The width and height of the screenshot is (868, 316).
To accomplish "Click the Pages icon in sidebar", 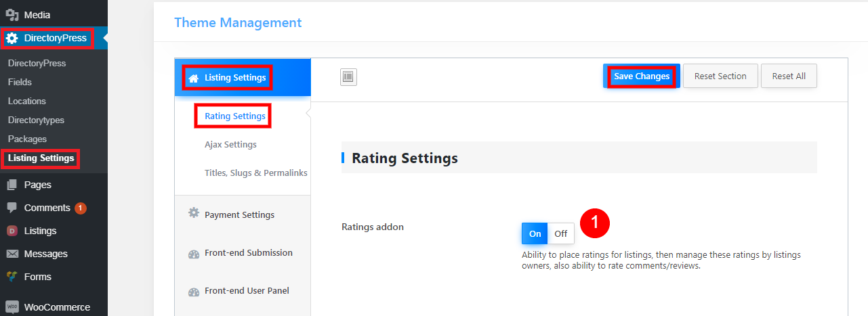I will pos(12,185).
